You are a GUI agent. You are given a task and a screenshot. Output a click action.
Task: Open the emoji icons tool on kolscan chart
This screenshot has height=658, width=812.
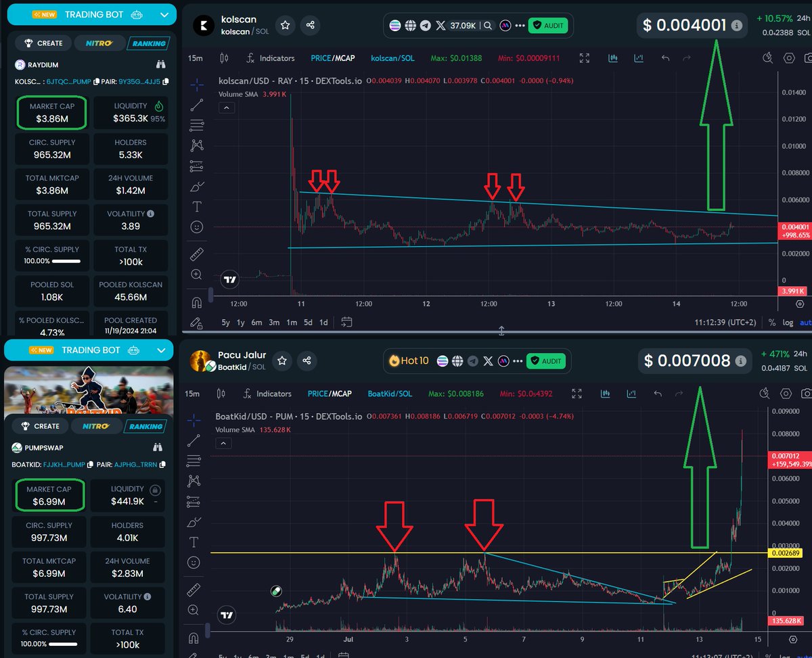197,227
